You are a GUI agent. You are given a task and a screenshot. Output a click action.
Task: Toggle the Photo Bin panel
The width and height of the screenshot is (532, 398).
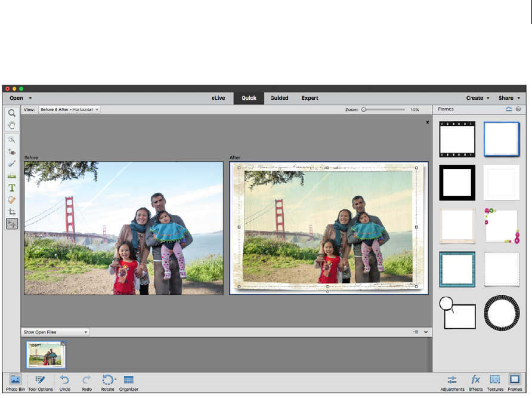point(16,382)
